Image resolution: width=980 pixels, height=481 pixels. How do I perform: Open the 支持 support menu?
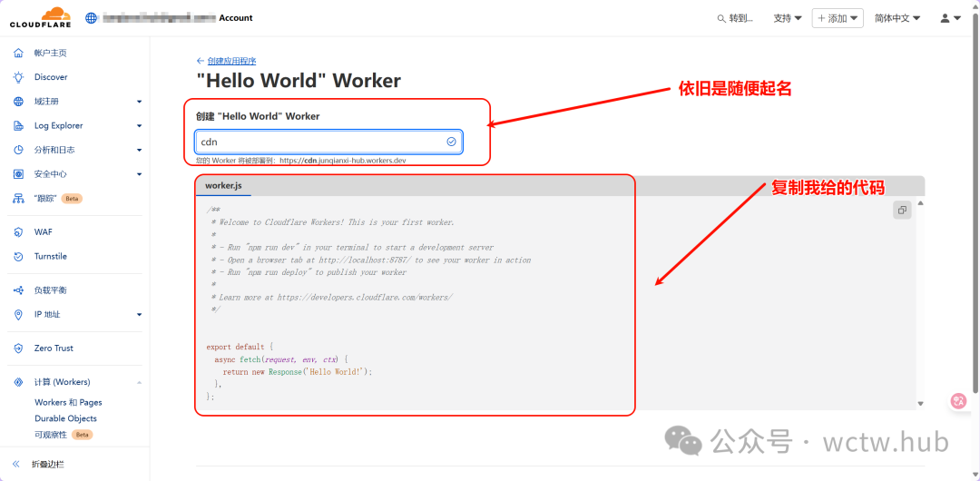pos(787,18)
